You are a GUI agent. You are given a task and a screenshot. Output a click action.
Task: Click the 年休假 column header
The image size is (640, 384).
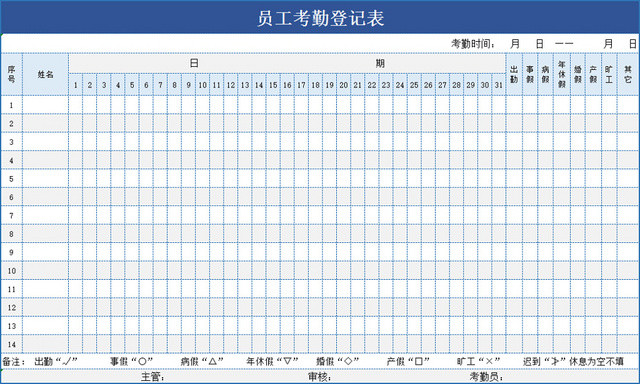(562, 74)
